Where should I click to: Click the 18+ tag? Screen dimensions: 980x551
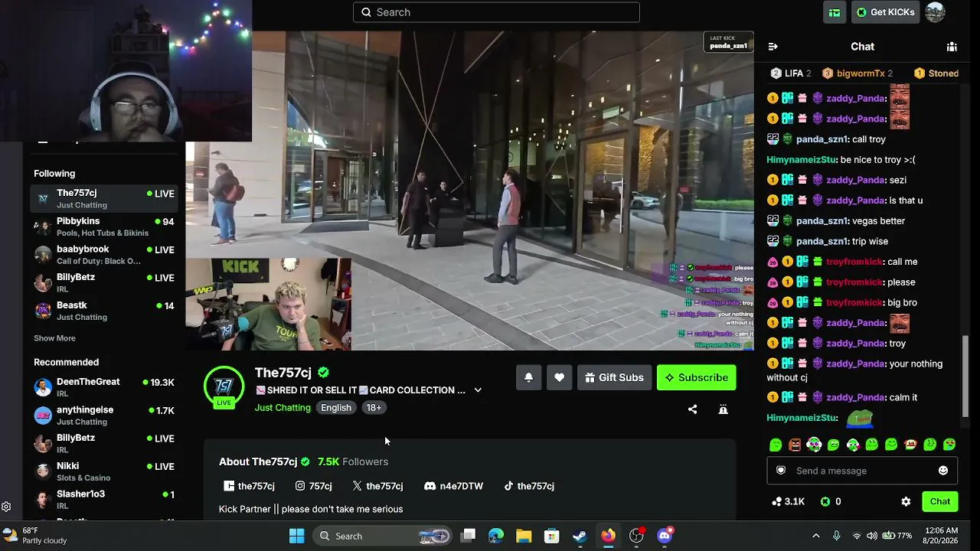coord(374,408)
